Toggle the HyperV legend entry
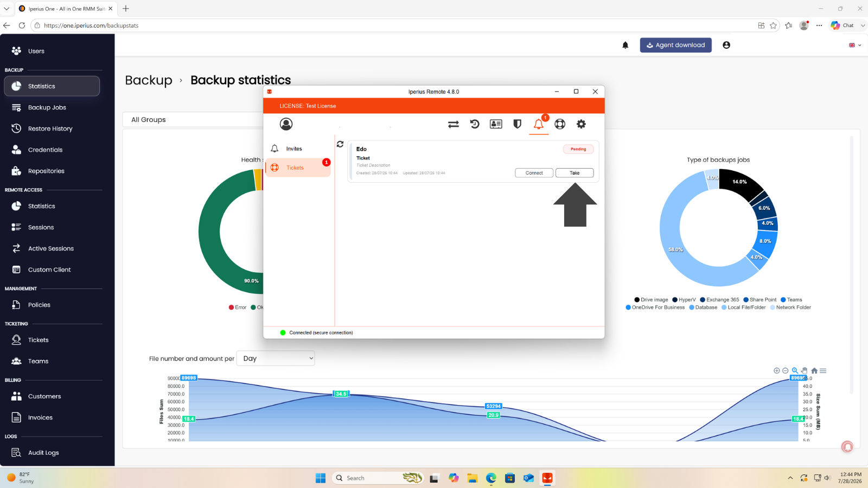The image size is (868, 488). pos(684,300)
